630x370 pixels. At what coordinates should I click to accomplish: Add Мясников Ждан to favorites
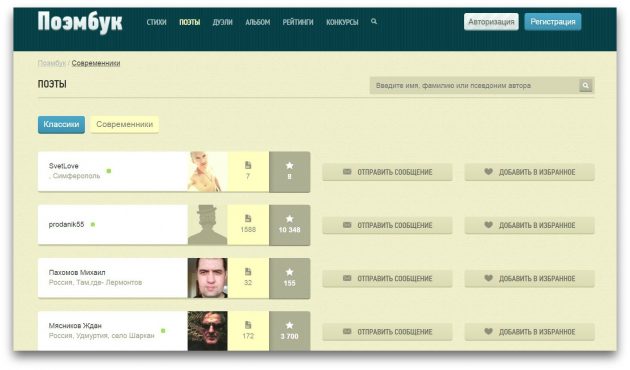click(530, 332)
